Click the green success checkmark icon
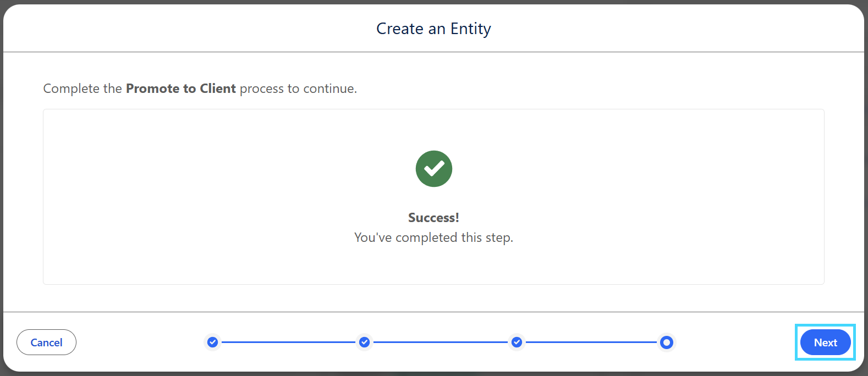This screenshot has width=868, height=376. coord(434,169)
